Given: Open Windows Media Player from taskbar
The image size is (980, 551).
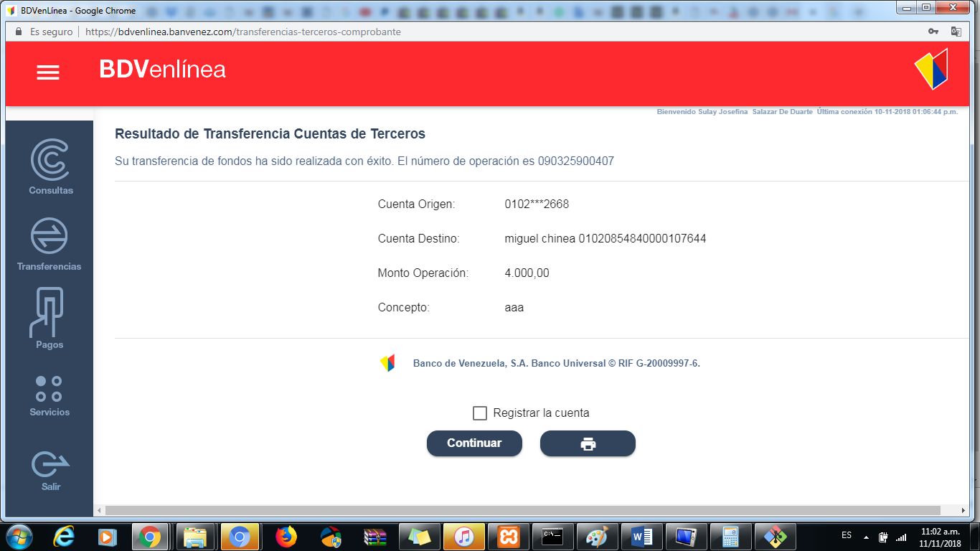Looking at the screenshot, I should pos(107,536).
